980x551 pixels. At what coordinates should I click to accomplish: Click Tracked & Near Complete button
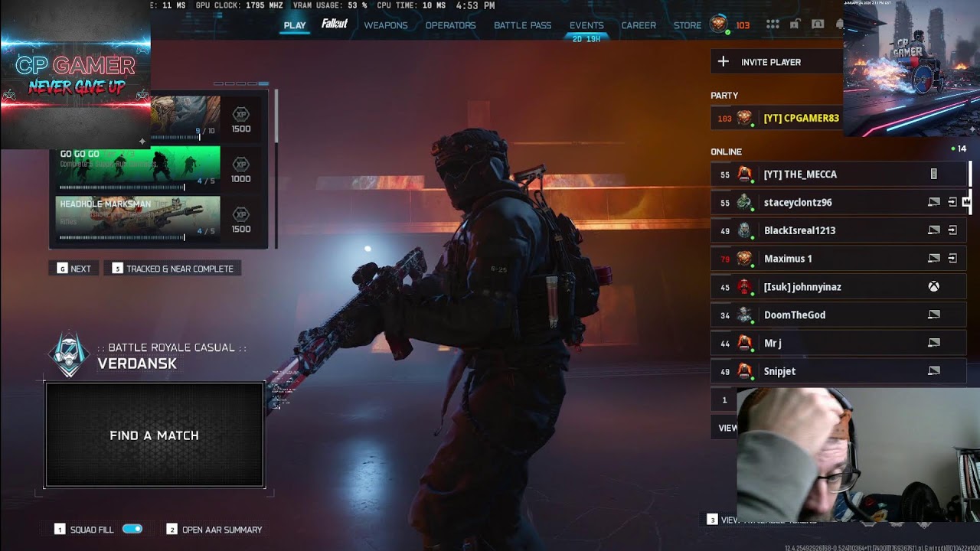point(172,269)
